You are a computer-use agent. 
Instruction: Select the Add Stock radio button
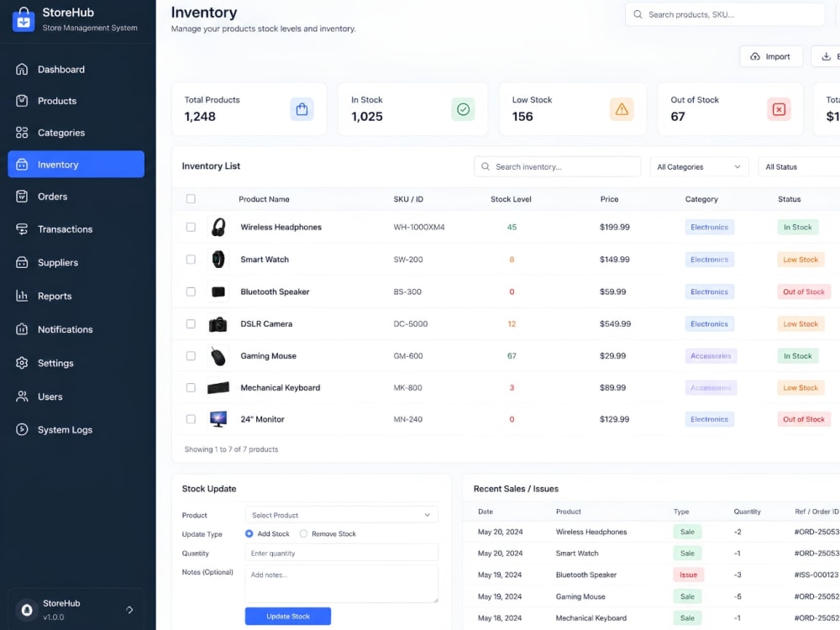pos(249,533)
